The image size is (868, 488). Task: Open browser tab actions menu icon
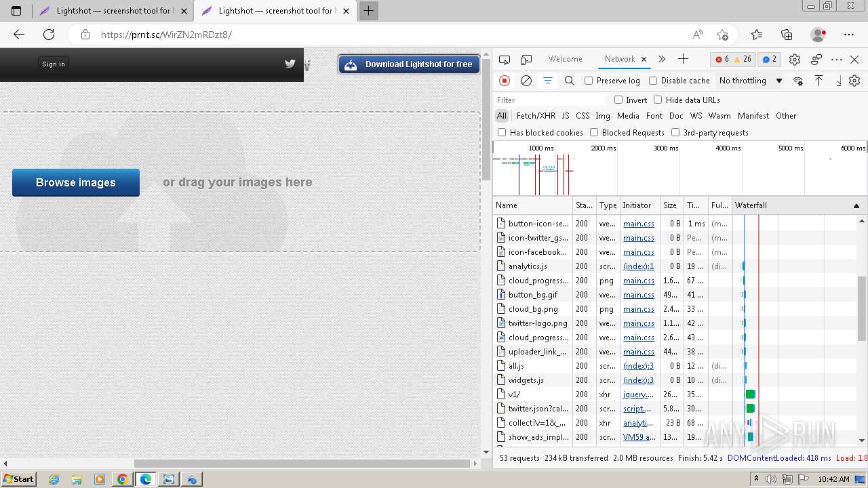[16, 11]
